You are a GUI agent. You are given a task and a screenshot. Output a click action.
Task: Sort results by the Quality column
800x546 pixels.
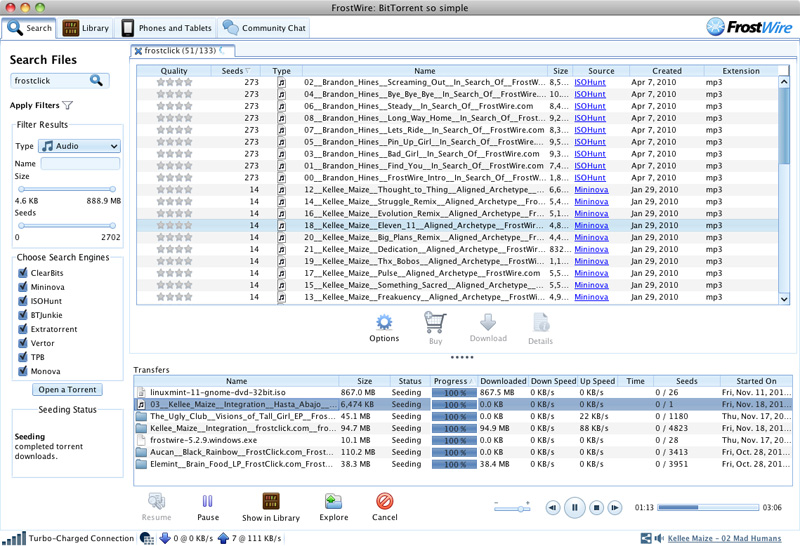click(x=173, y=71)
